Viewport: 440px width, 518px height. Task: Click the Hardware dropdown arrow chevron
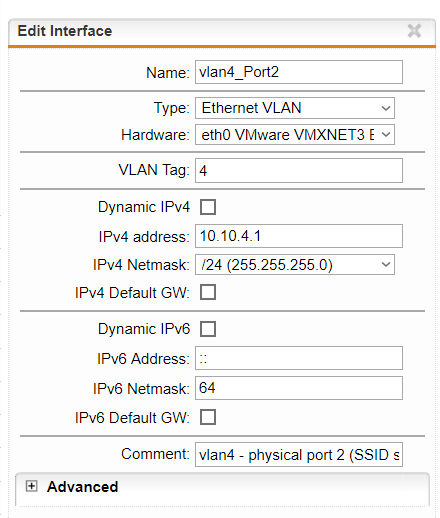(x=386, y=135)
